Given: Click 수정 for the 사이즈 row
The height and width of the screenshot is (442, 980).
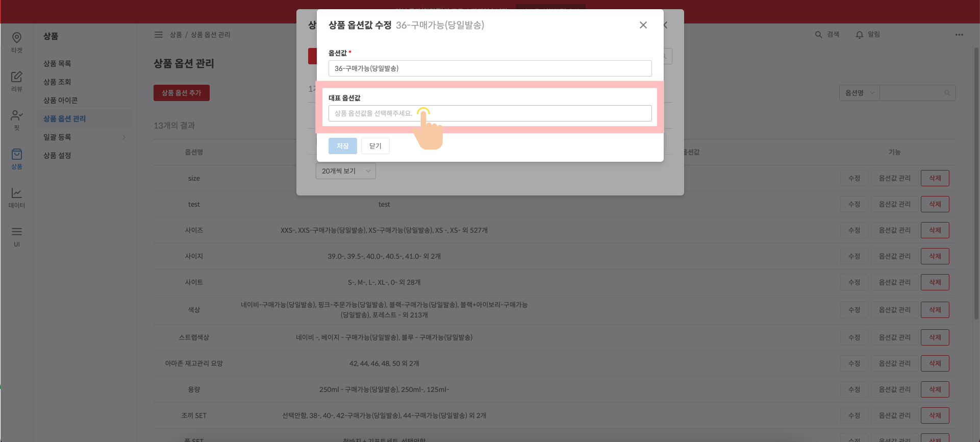Looking at the screenshot, I should point(855,230).
